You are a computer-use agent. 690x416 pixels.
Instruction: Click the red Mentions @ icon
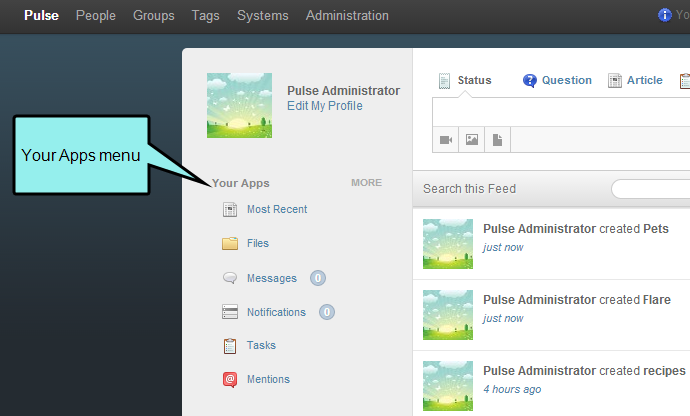230,379
